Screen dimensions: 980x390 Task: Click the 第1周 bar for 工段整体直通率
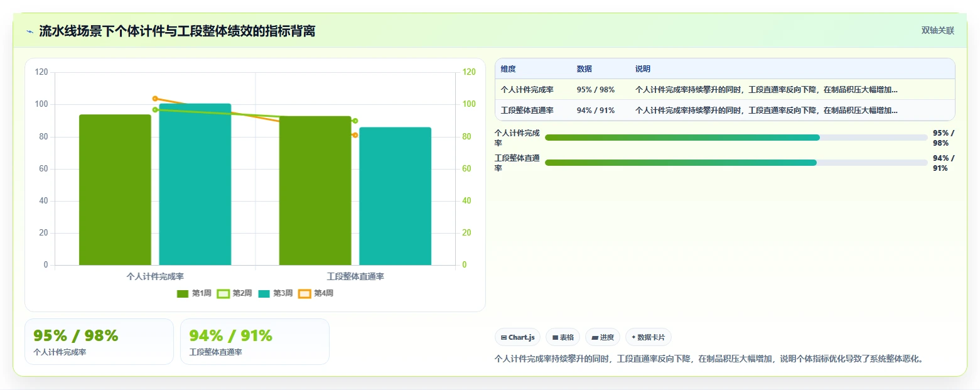[315, 190]
